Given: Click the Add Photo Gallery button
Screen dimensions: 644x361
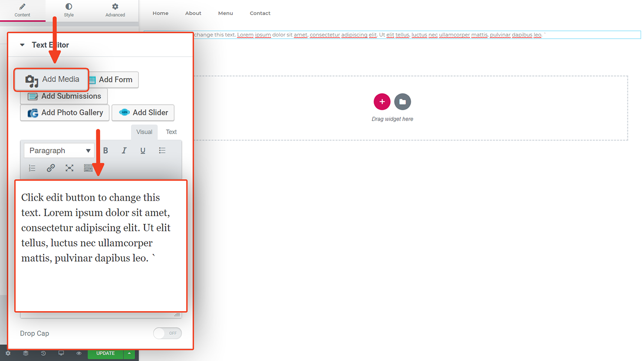Looking at the screenshot, I should (x=64, y=112).
